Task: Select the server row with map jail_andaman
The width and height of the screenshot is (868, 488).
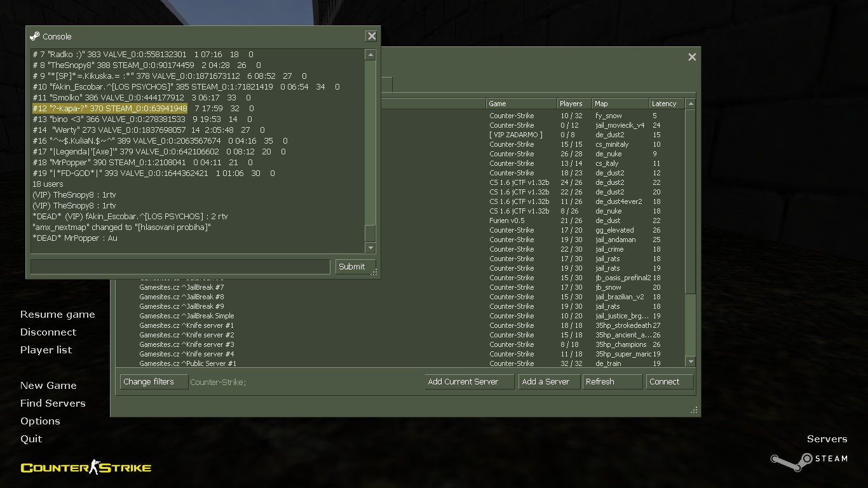Action: pyautogui.click(x=532, y=240)
